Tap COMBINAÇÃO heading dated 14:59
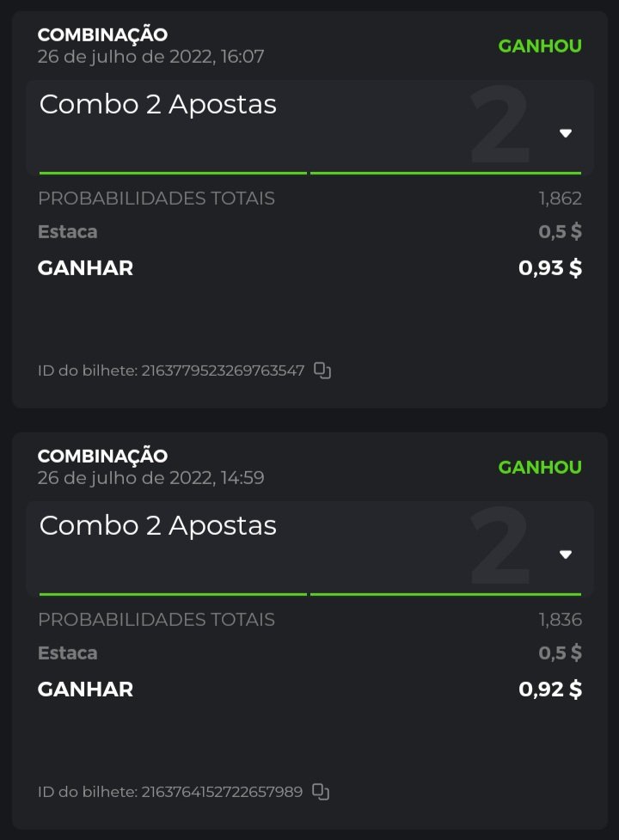619x840 pixels. (x=102, y=456)
